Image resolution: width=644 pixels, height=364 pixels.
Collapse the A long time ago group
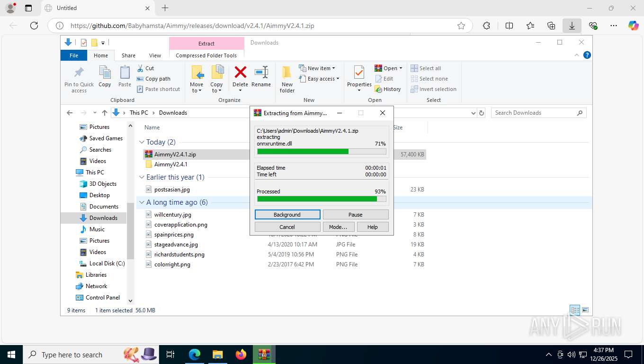(142, 202)
